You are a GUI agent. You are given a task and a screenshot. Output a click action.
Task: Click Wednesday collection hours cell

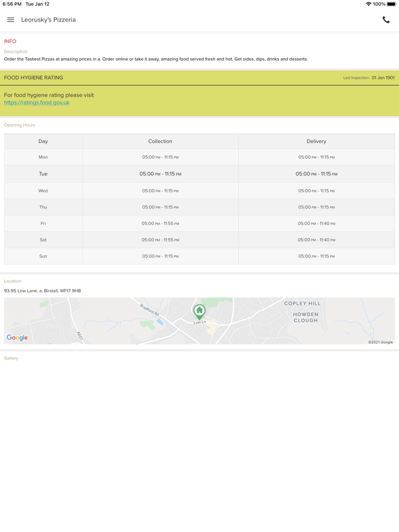point(160,191)
